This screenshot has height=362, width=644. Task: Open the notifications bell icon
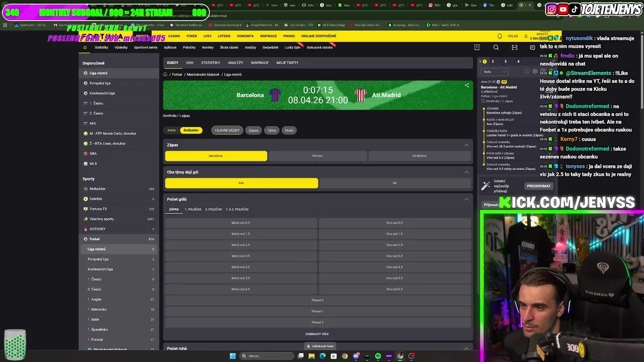click(x=500, y=36)
